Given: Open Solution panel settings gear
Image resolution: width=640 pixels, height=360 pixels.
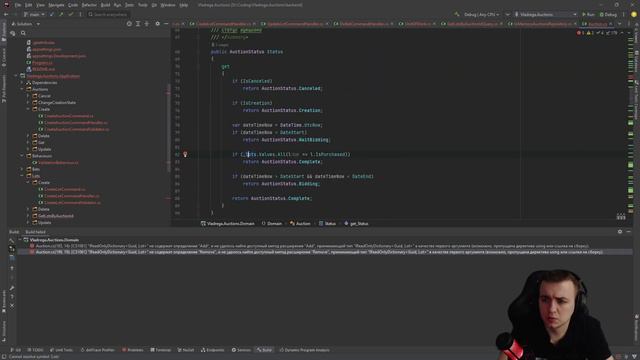Looking at the screenshot, I should pos(158,24).
